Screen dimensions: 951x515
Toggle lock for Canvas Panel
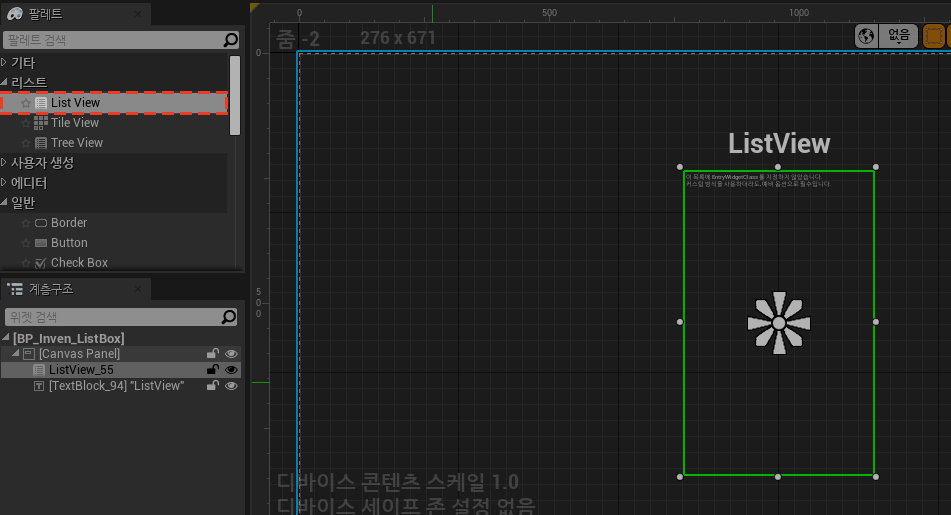(212, 354)
